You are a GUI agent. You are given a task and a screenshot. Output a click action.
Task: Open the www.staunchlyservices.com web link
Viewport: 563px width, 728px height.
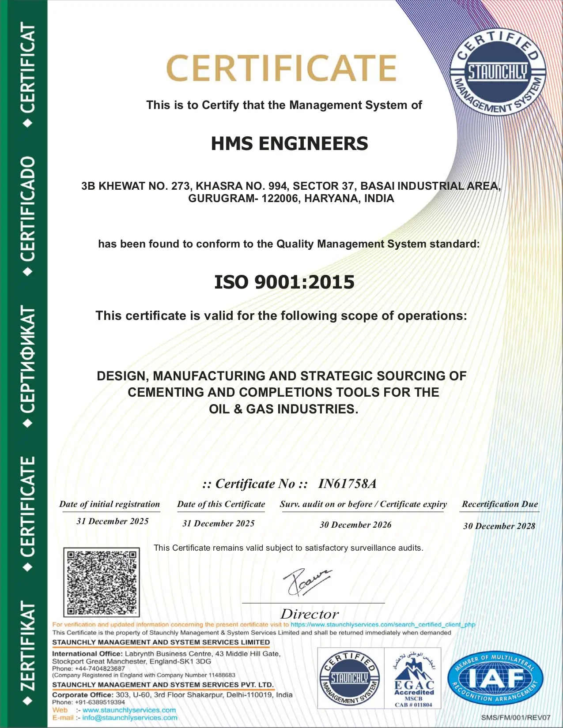(x=129, y=710)
